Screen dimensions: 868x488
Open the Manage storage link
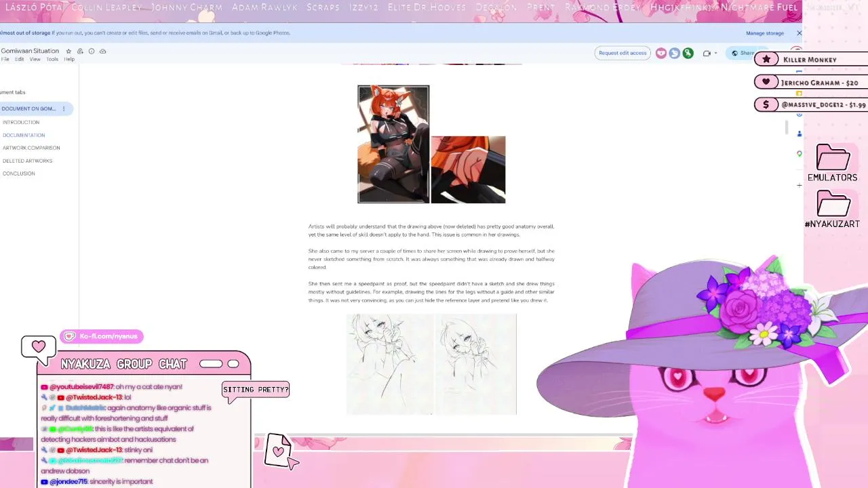[765, 33]
